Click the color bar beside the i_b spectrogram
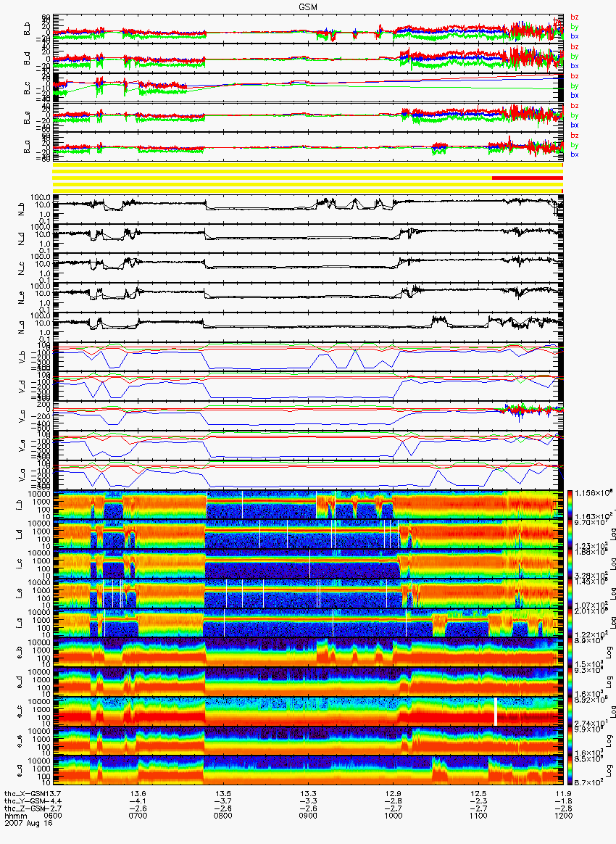 point(569,505)
